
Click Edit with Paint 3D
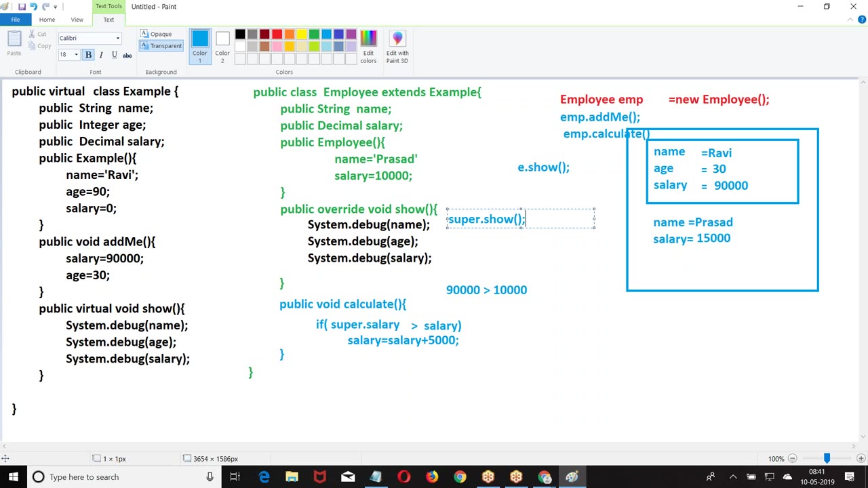click(x=397, y=47)
